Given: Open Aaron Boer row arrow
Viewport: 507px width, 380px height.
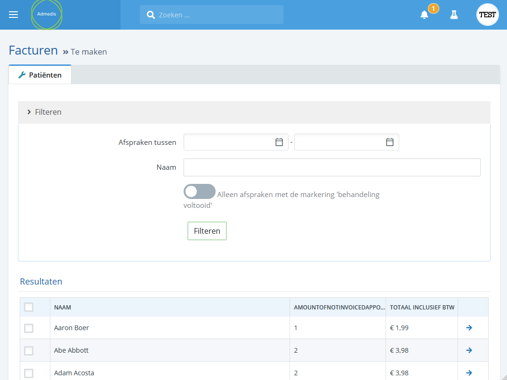Looking at the screenshot, I should pos(469,328).
